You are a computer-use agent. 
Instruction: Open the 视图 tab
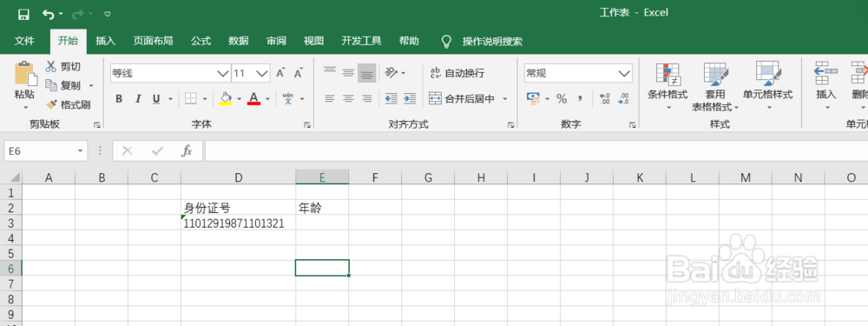point(314,41)
